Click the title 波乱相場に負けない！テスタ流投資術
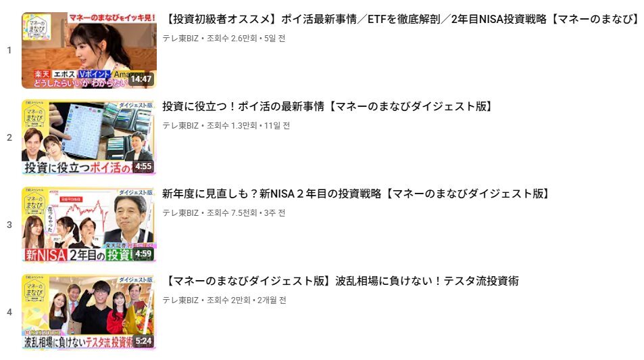The image size is (644, 360). pos(341,281)
